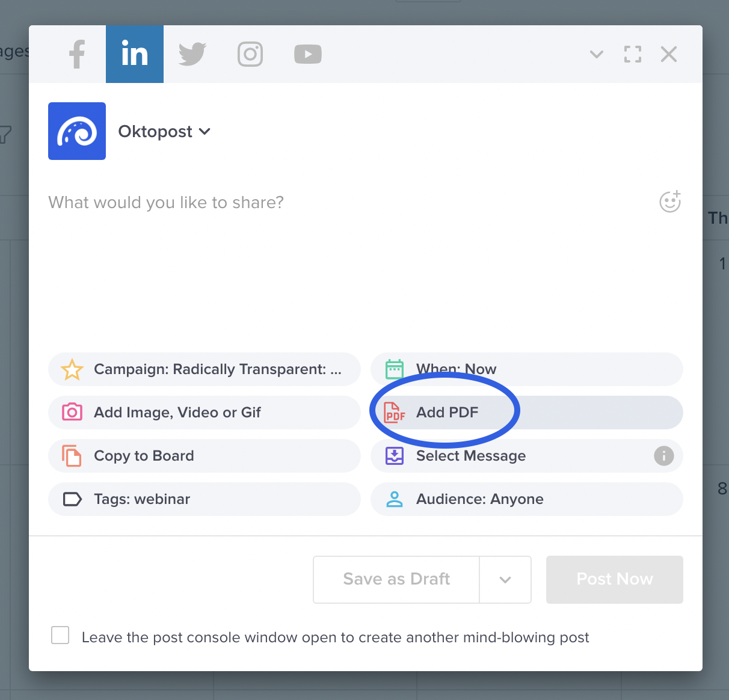Expand post console to fullscreen
Screen dimensions: 729x700
pos(632,54)
